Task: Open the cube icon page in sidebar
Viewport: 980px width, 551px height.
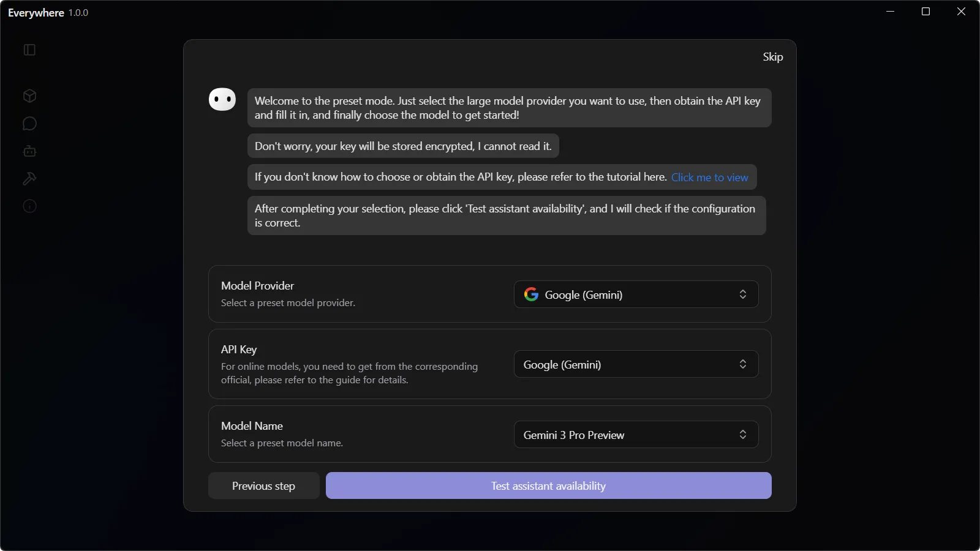Action: (29, 96)
